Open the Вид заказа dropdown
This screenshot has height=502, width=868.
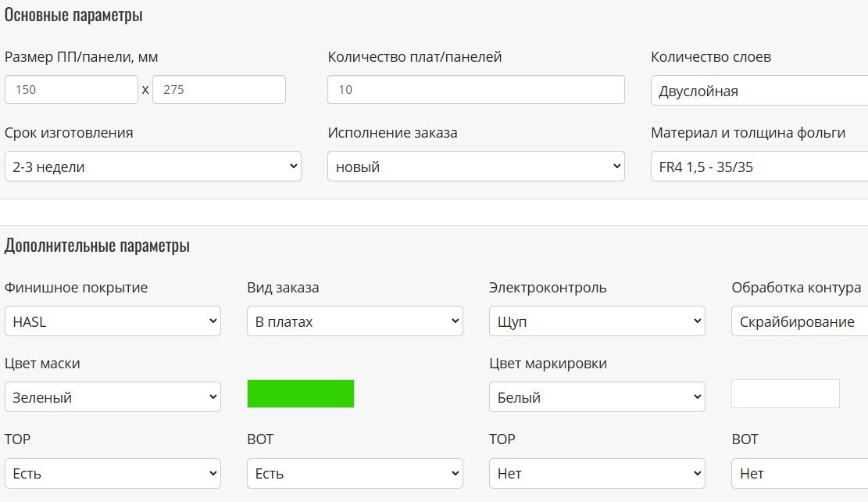(355, 321)
